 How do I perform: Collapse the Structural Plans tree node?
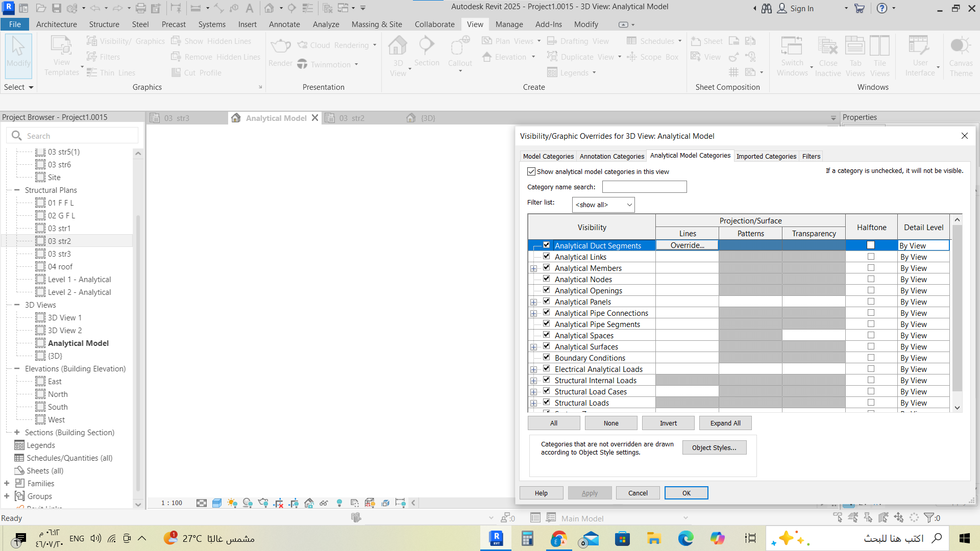coord(17,190)
